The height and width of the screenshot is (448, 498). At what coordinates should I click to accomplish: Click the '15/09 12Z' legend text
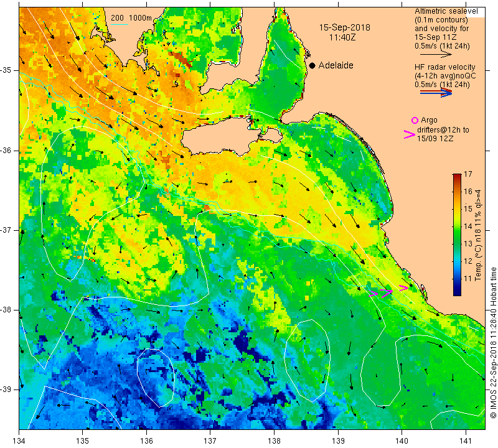pyautogui.click(x=435, y=138)
